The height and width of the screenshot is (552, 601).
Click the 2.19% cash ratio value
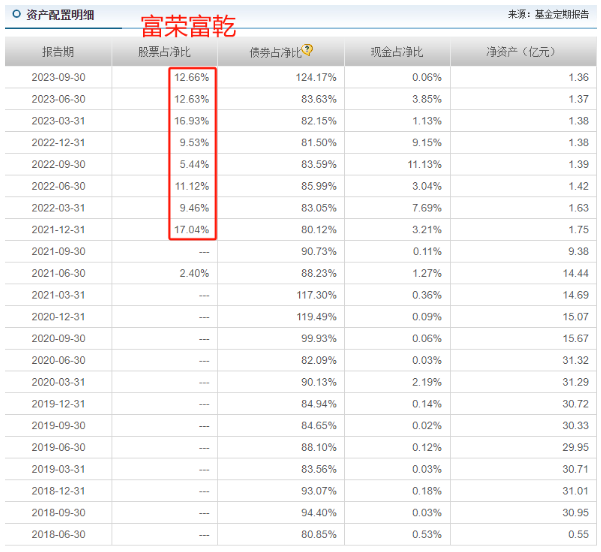coord(427,382)
